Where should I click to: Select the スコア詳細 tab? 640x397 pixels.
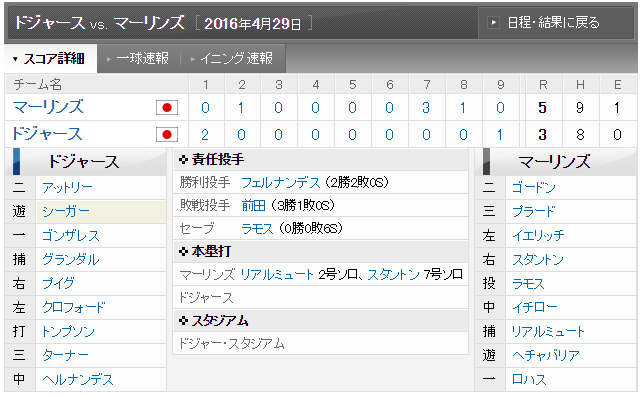coord(51,59)
